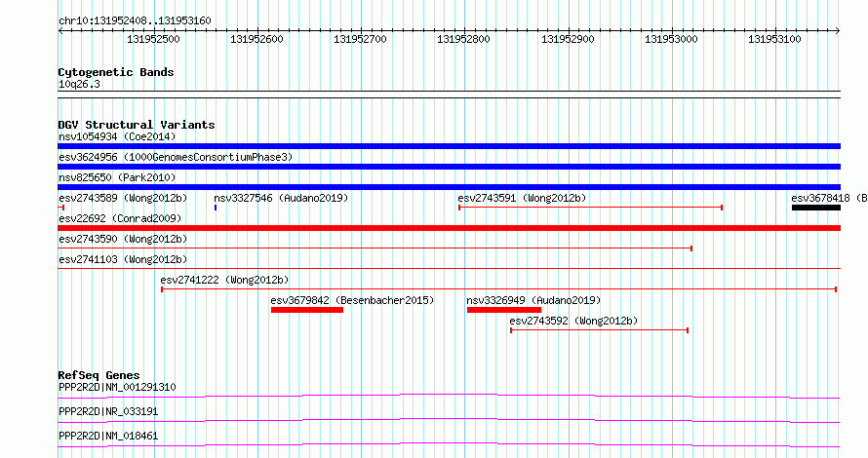The image size is (868, 458).
Task: Click ruler position 131952500
Action: click(153, 39)
